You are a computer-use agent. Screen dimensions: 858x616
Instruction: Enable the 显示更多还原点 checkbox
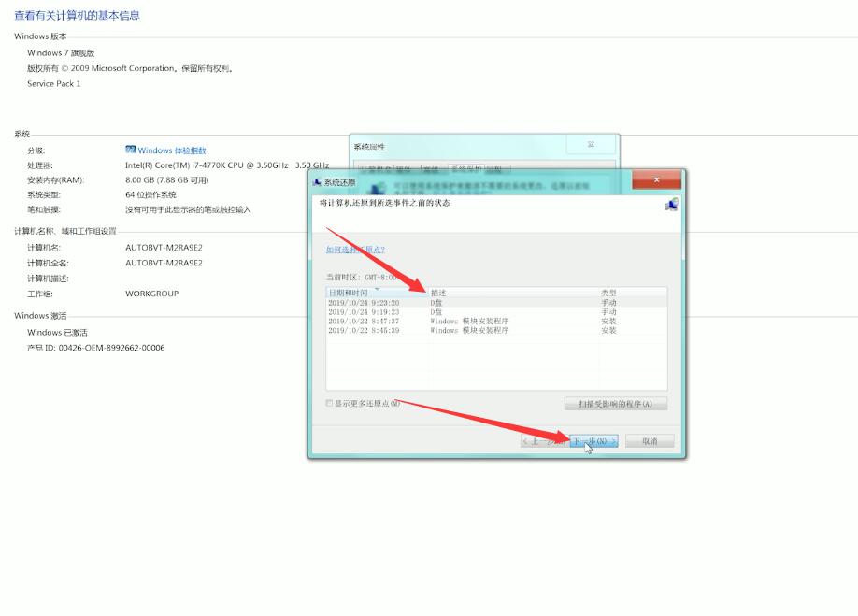(329, 403)
